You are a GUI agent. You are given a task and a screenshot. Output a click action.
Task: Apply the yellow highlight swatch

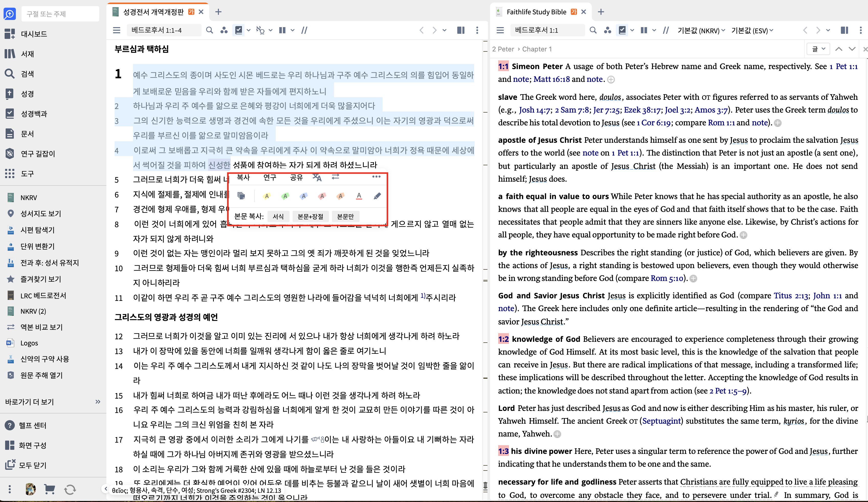click(x=266, y=196)
